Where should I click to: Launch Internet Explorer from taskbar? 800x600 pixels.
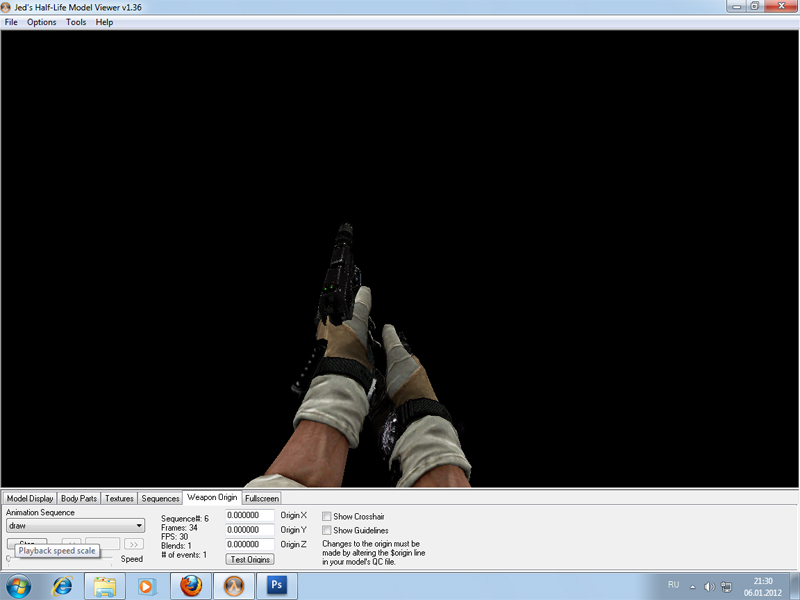pyautogui.click(x=62, y=586)
